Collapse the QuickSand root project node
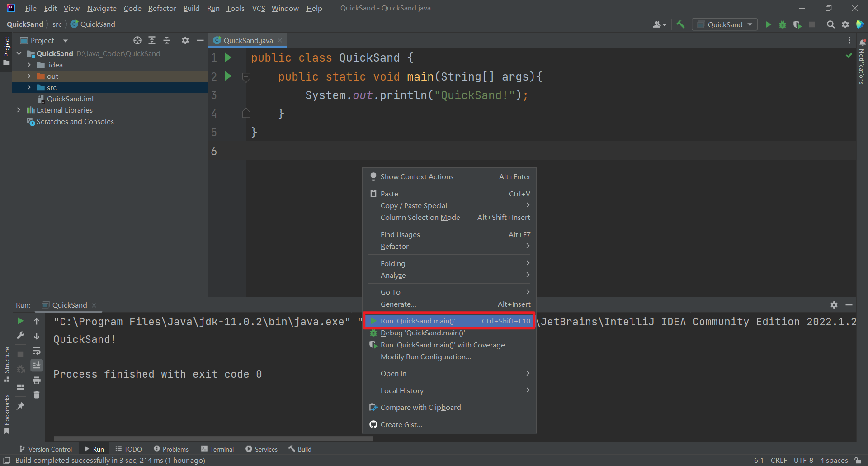The height and width of the screenshot is (466, 868). coord(19,53)
